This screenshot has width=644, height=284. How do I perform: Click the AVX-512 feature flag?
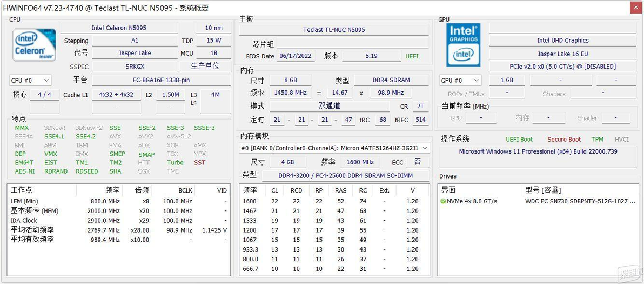[x=179, y=136]
